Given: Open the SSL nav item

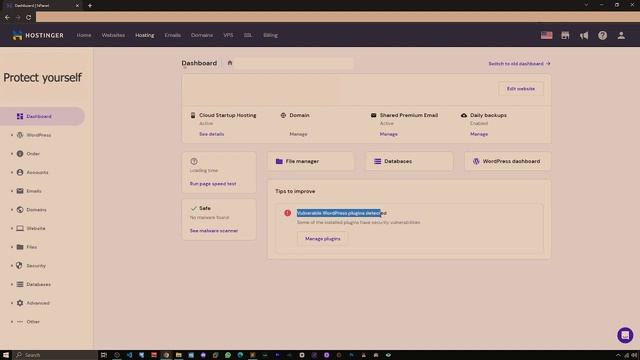Looking at the screenshot, I should pyautogui.click(x=248, y=36).
